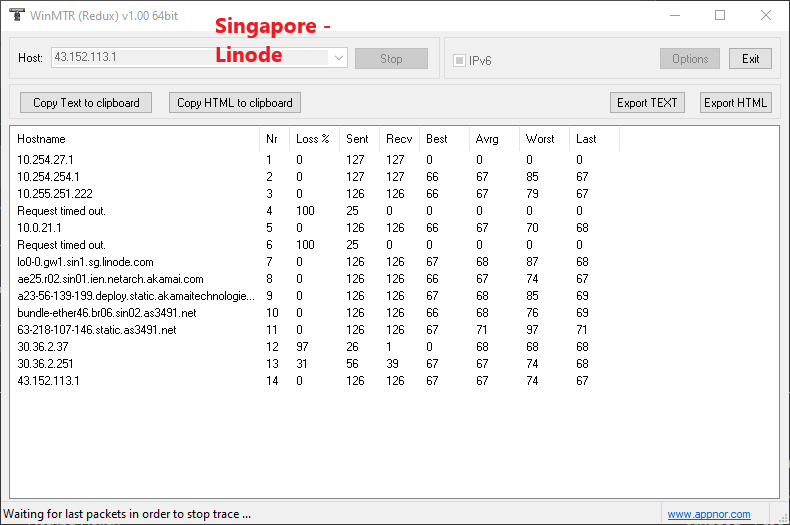The width and height of the screenshot is (790, 525).
Task: Click the Exit button
Action: (x=750, y=59)
